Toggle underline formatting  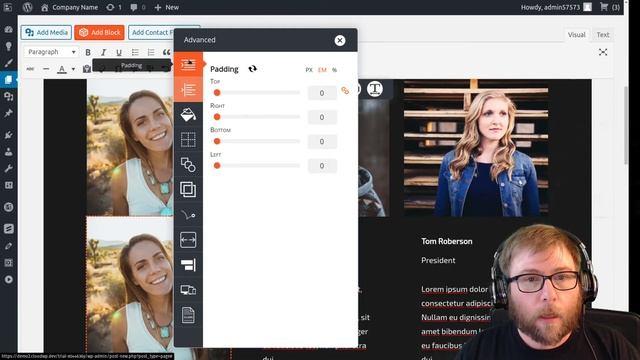119,52
